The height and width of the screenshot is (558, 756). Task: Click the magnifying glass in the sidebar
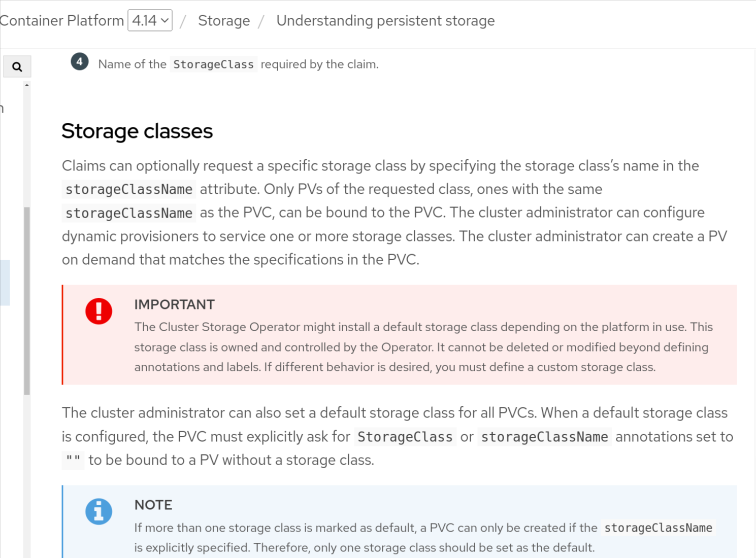coord(17,66)
